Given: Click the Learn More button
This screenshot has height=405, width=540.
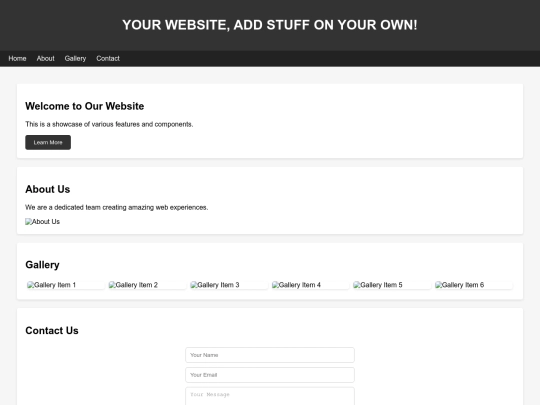Looking at the screenshot, I should point(48,143).
